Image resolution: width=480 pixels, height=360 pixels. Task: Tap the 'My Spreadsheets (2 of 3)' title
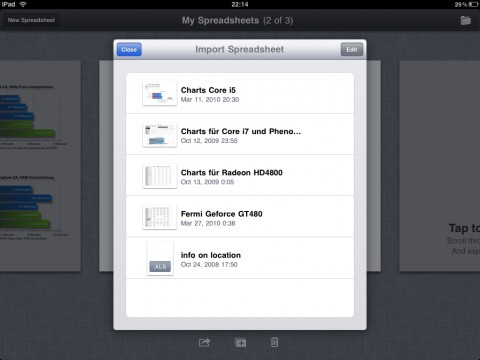tap(237, 20)
